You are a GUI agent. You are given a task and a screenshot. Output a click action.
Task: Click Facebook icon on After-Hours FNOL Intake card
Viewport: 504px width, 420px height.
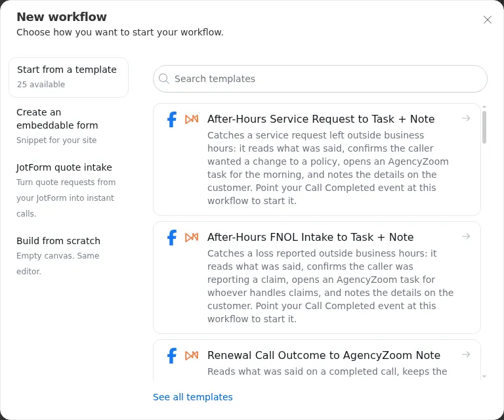(x=172, y=238)
